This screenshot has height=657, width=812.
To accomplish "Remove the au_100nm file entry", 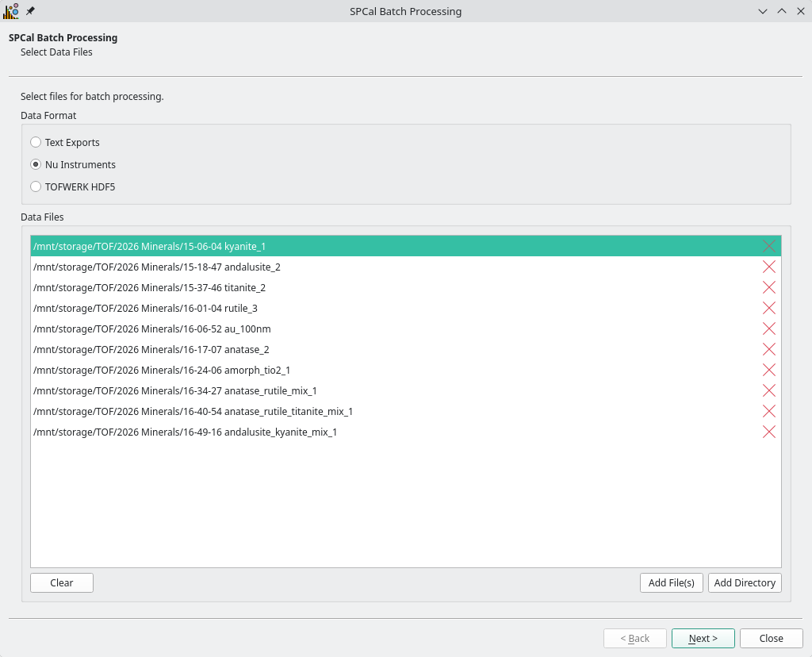I will point(769,329).
